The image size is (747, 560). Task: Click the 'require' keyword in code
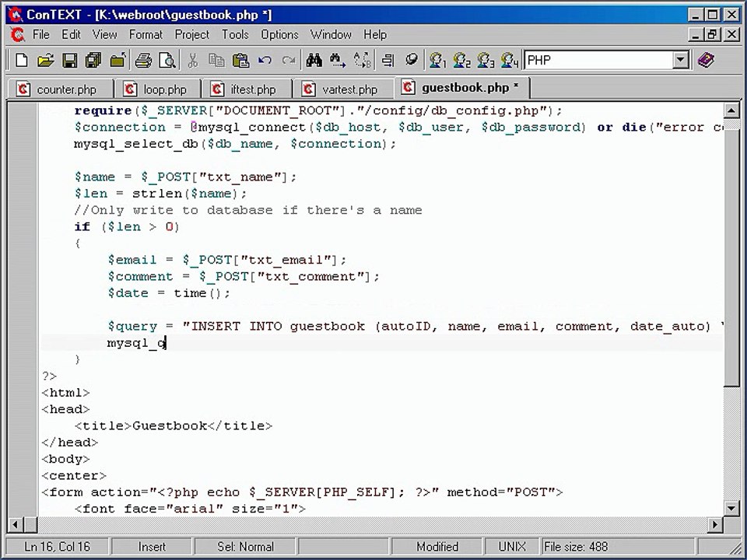pyautogui.click(x=103, y=111)
